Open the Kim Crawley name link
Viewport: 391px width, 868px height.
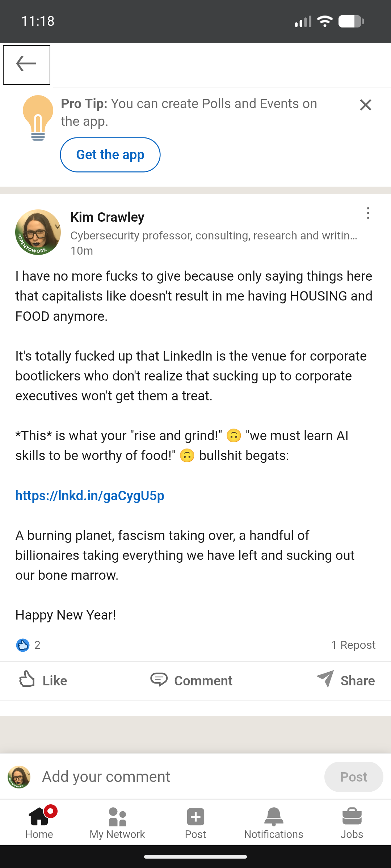click(x=107, y=217)
